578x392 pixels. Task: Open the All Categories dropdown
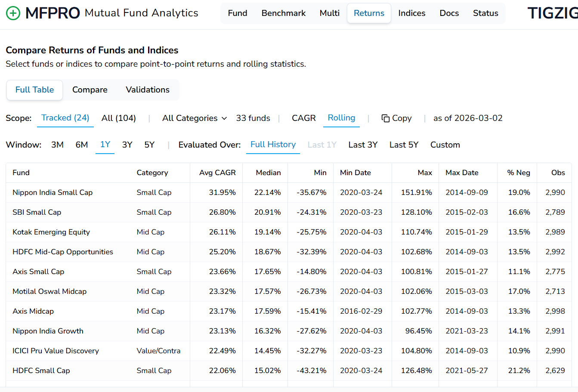click(195, 118)
